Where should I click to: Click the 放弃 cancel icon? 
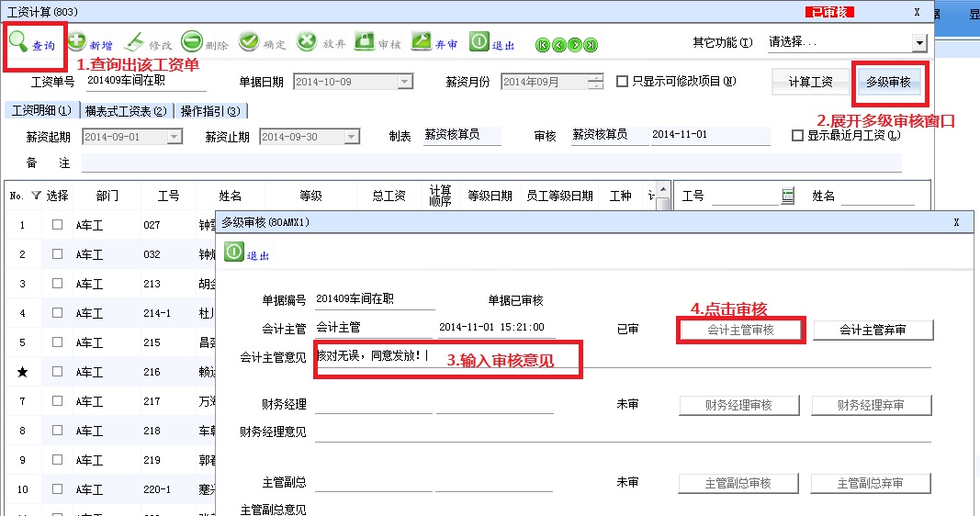pos(306,42)
